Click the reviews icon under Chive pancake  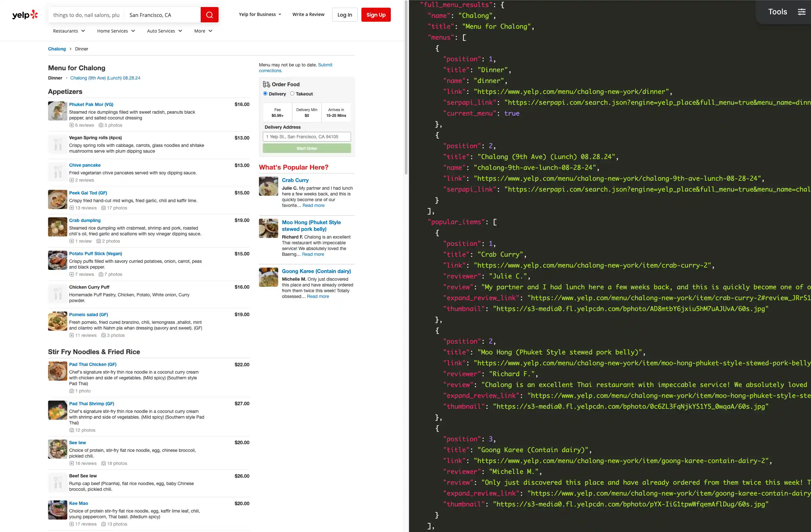click(x=72, y=180)
